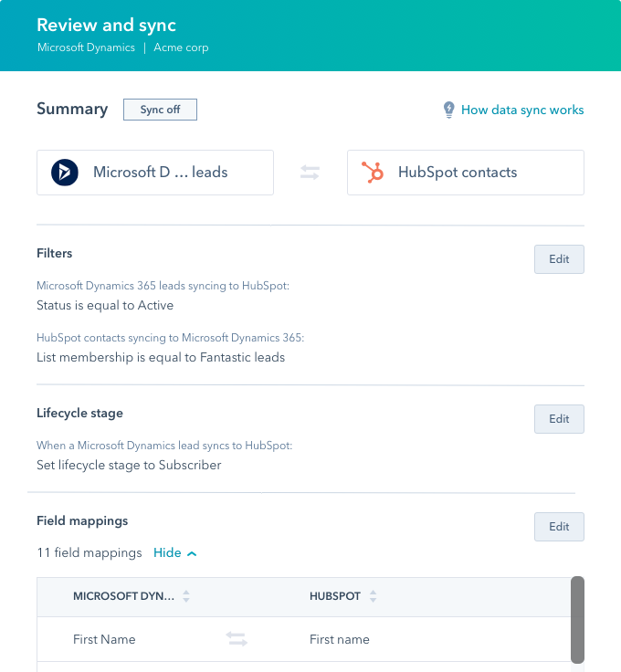Viewport: 621px width, 672px height.
Task: Click the field mappings table scrollbar
Action: pos(577,620)
